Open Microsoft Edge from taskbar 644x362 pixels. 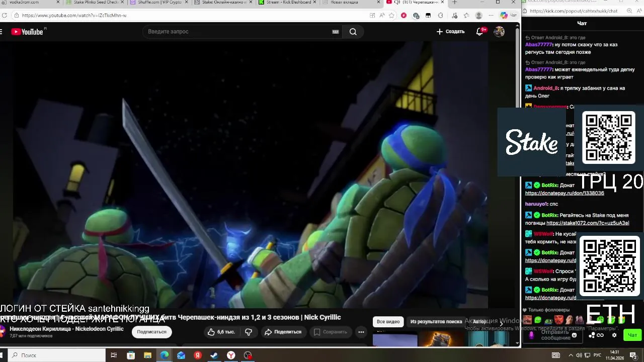tap(165, 355)
